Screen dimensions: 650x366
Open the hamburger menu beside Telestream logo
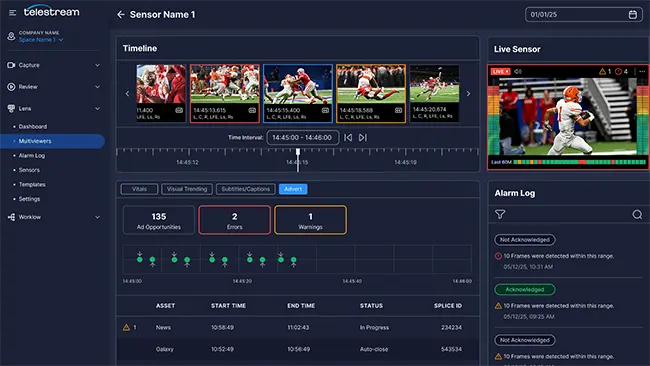pyautogui.click(x=12, y=13)
